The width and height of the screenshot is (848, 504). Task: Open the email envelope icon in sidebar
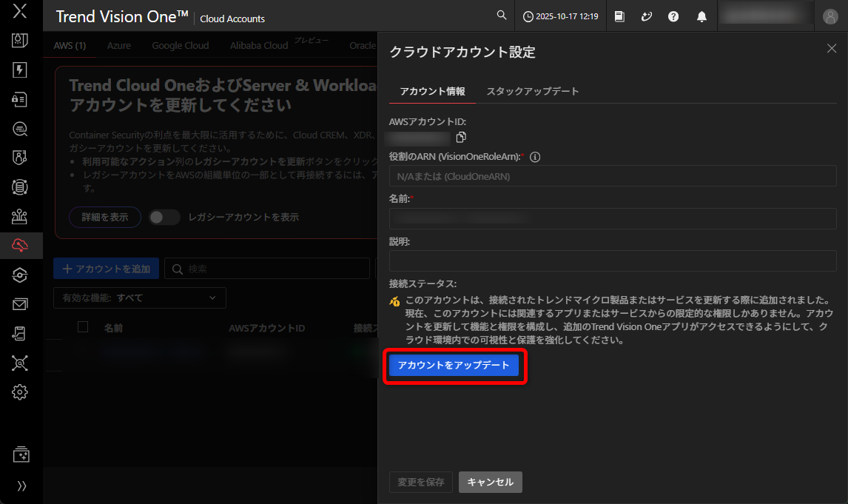tap(21, 304)
